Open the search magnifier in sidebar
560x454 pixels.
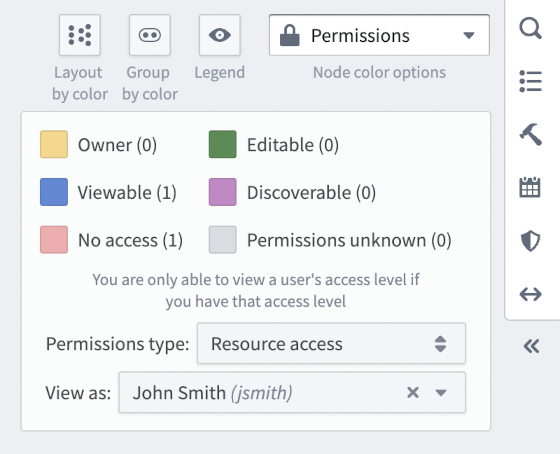pyautogui.click(x=530, y=28)
